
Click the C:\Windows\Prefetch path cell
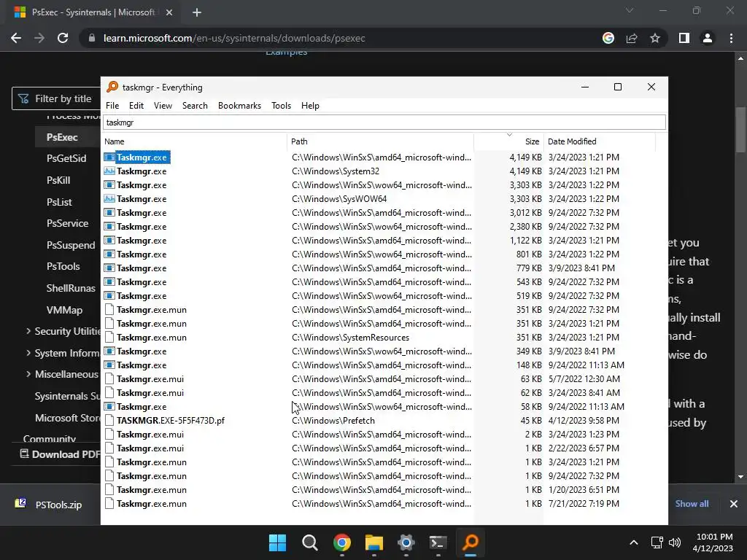coord(333,421)
